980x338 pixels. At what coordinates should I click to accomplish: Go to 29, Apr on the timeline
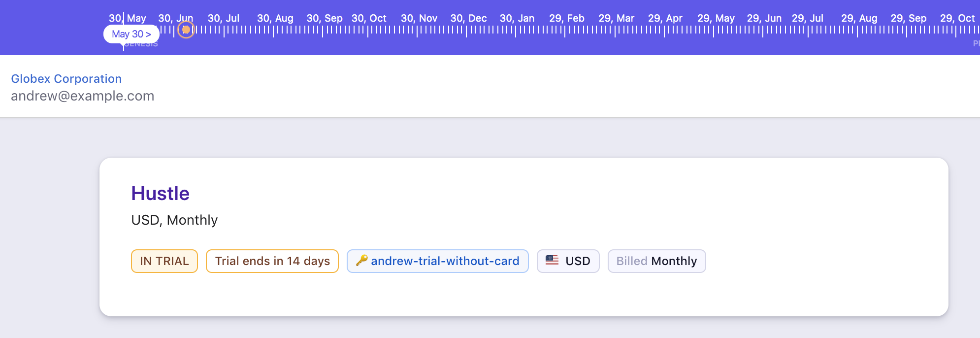665,19
